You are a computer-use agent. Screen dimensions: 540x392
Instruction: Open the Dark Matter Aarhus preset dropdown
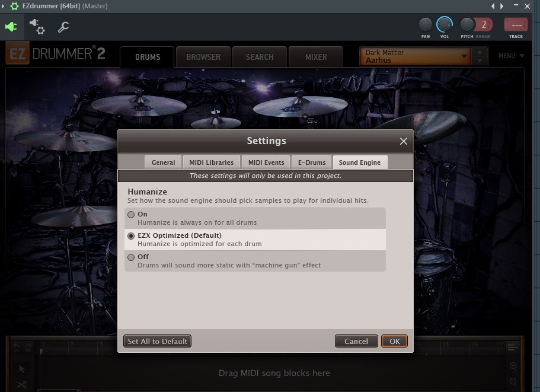pyautogui.click(x=415, y=56)
